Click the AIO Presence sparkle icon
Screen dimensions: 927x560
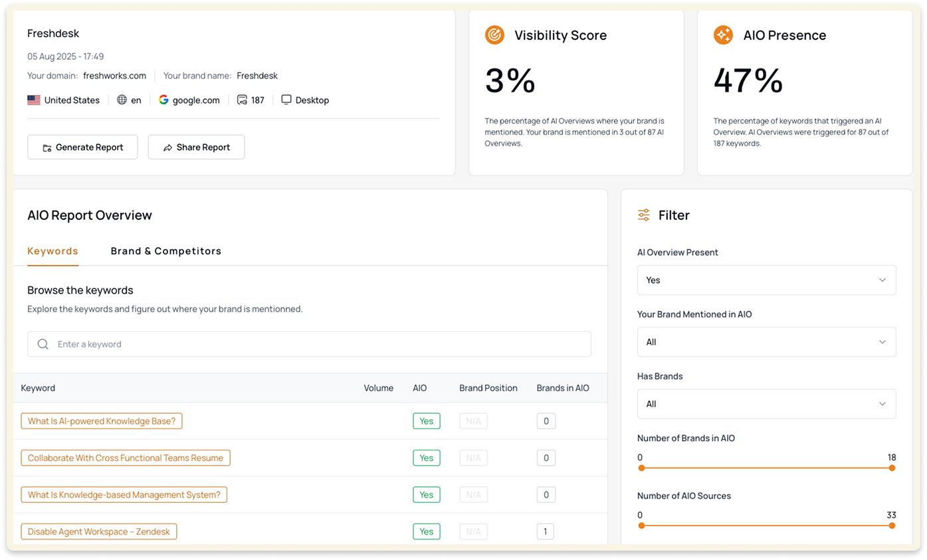click(x=723, y=35)
